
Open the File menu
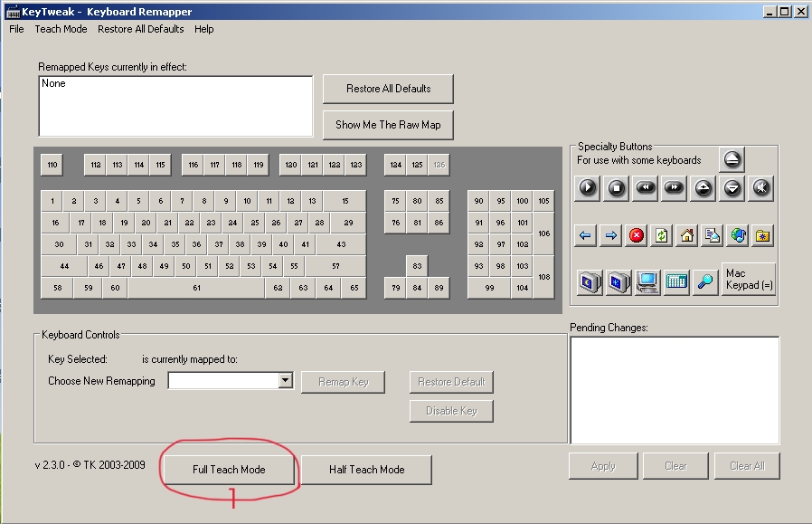[x=16, y=29]
